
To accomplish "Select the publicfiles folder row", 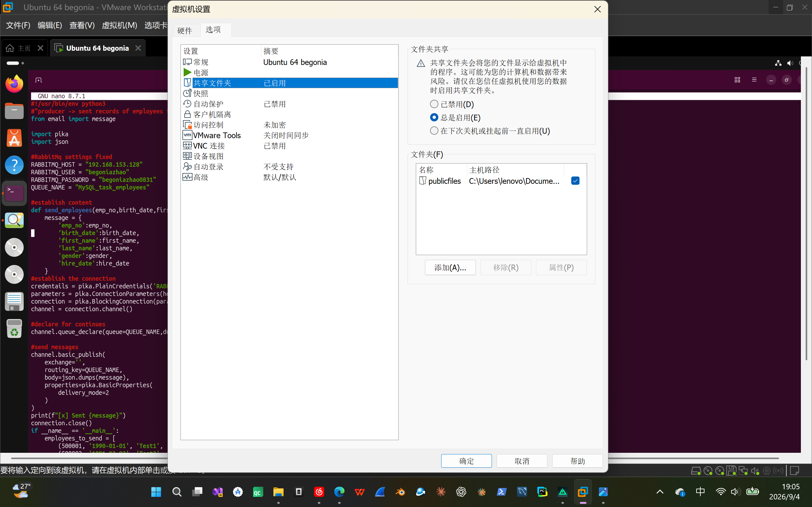I will [x=501, y=181].
